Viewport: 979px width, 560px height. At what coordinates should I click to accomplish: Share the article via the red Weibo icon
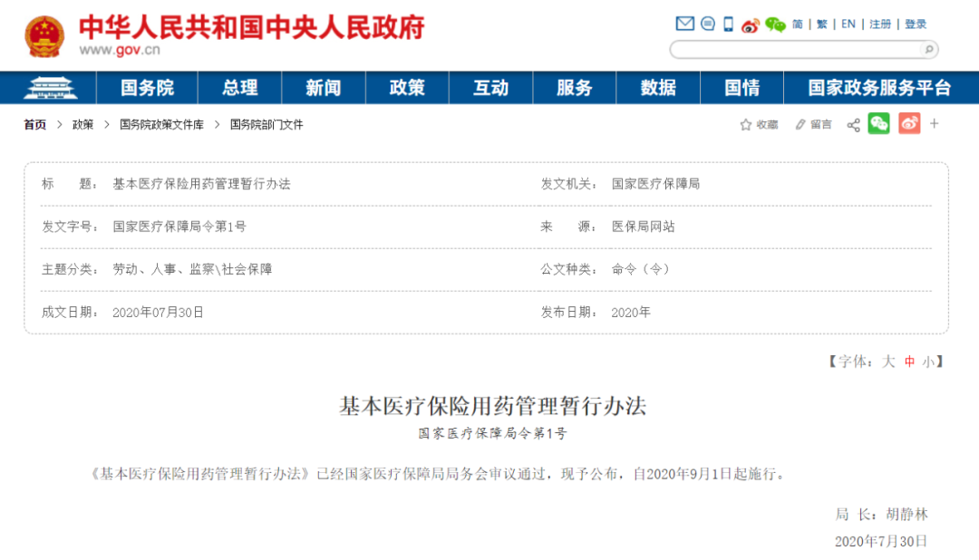coord(910,124)
